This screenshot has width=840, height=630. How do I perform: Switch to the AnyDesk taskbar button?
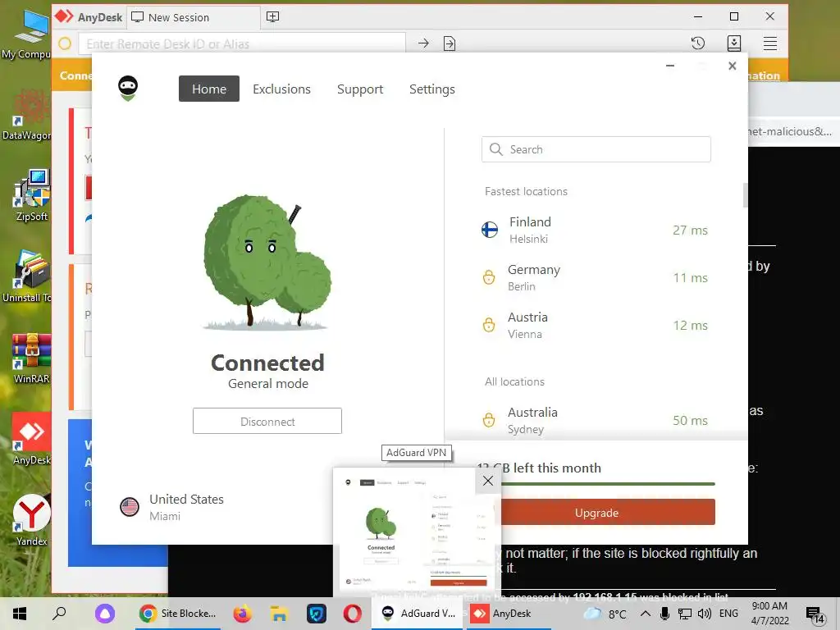tap(509, 614)
